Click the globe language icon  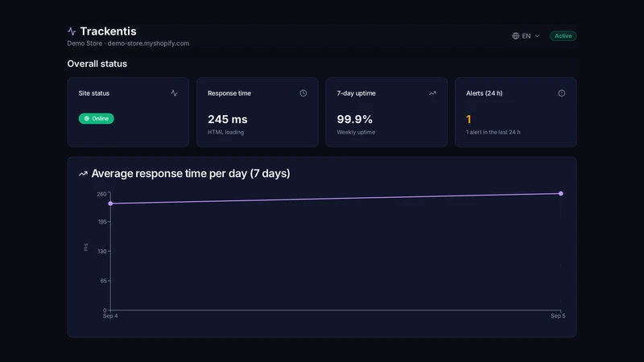click(515, 36)
